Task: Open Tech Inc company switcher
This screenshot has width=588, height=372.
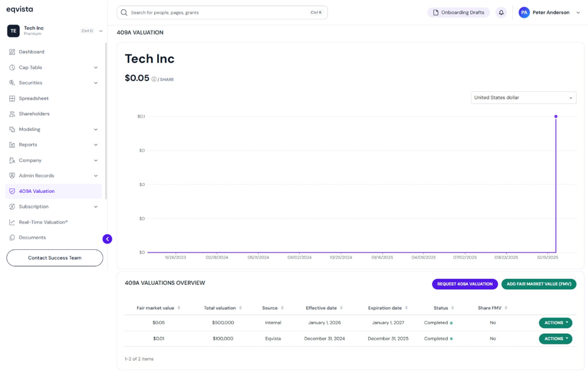Action: click(54, 31)
